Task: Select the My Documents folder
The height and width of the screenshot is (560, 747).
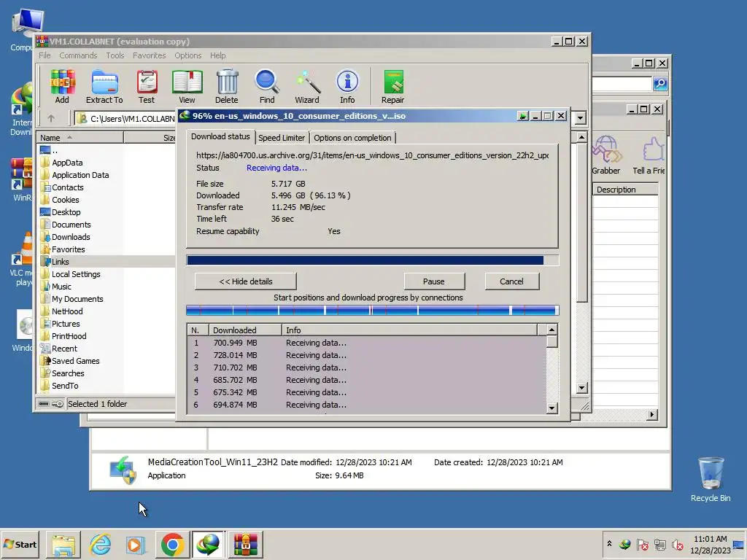Action: (x=77, y=299)
